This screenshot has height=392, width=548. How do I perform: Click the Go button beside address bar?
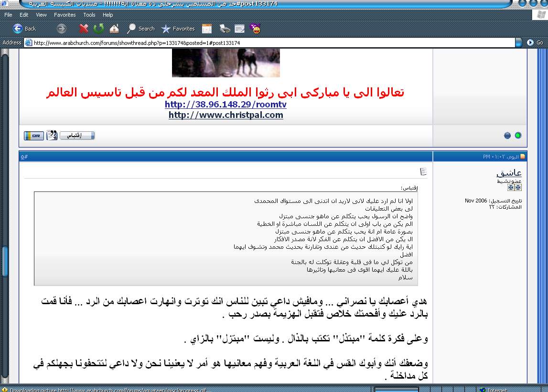(x=535, y=42)
